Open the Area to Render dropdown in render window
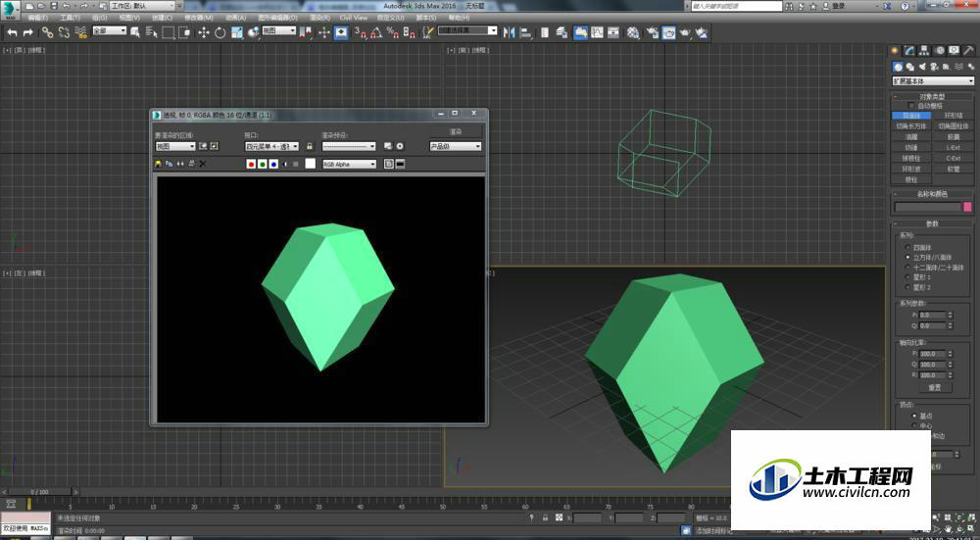This screenshot has width=980, height=540. pos(175,146)
